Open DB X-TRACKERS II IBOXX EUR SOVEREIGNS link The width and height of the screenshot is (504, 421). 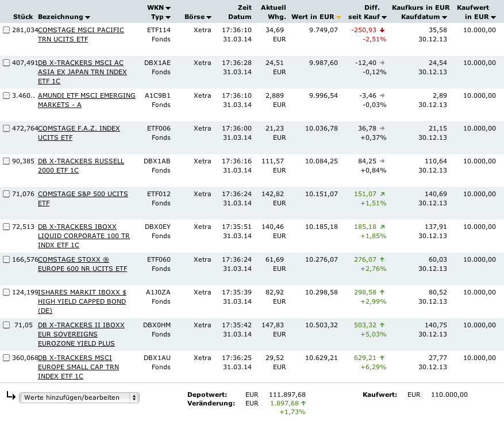coord(81,334)
